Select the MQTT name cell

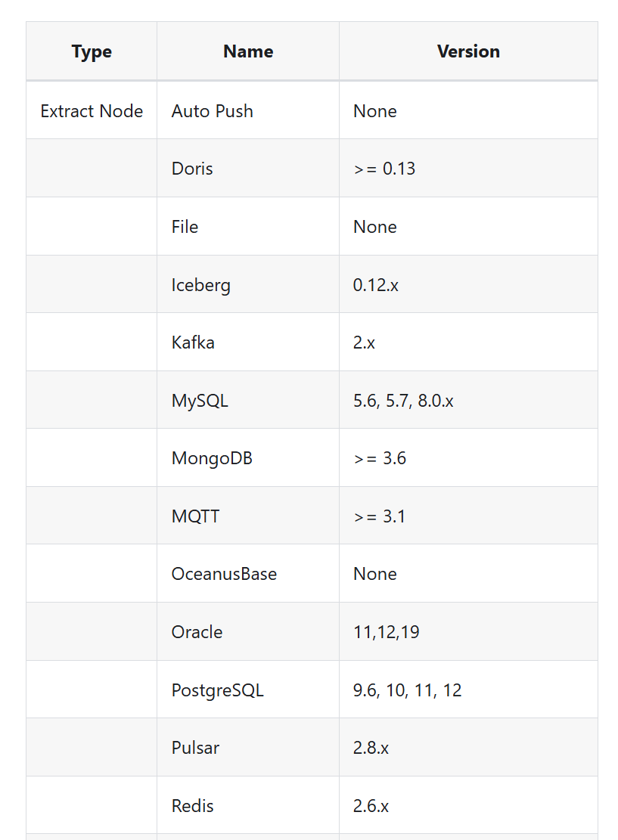point(195,516)
